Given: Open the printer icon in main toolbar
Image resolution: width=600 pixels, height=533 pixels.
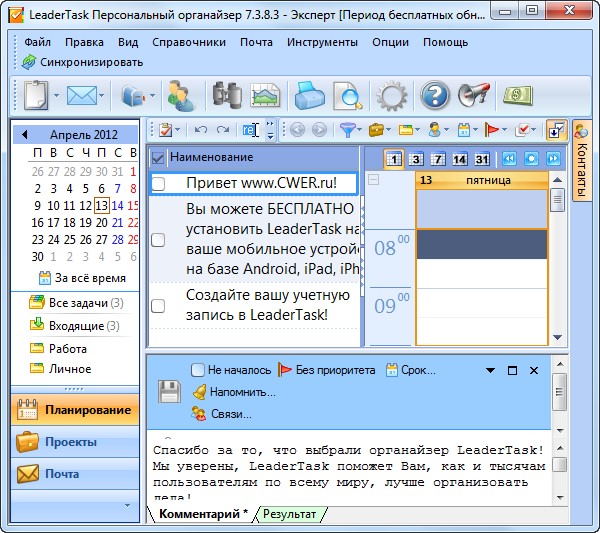Looking at the screenshot, I should click(x=308, y=96).
